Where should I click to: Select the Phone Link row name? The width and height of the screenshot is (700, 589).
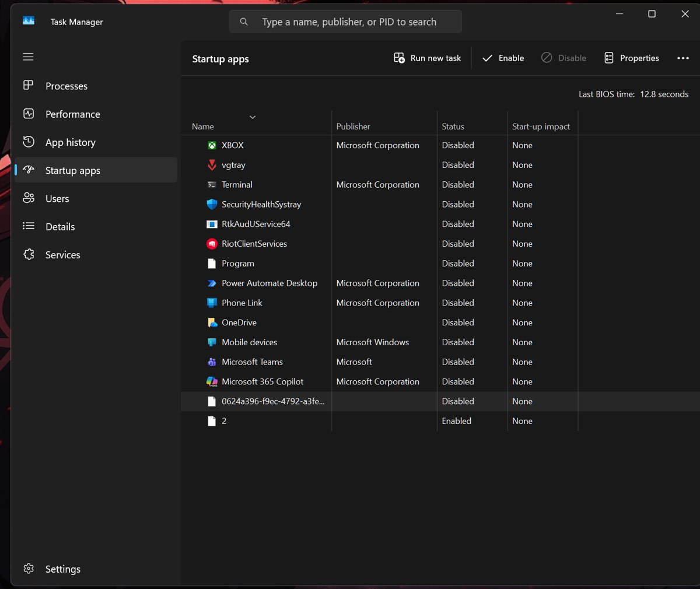(242, 303)
